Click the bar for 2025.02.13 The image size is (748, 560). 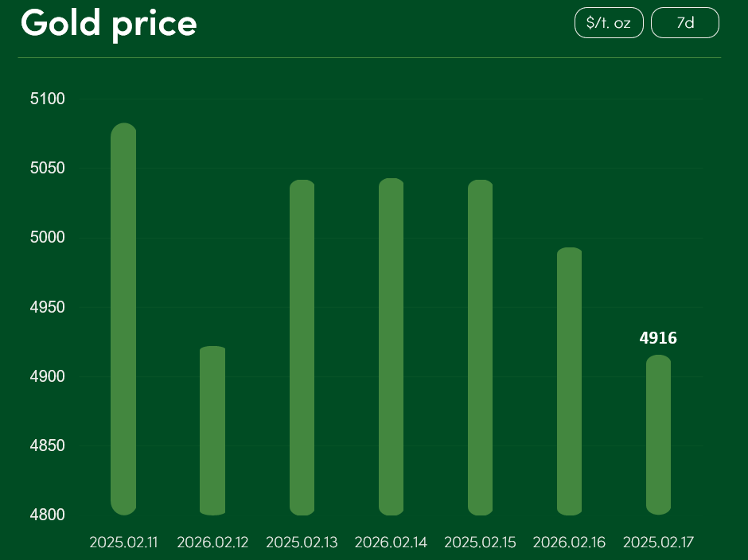point(302,347)
